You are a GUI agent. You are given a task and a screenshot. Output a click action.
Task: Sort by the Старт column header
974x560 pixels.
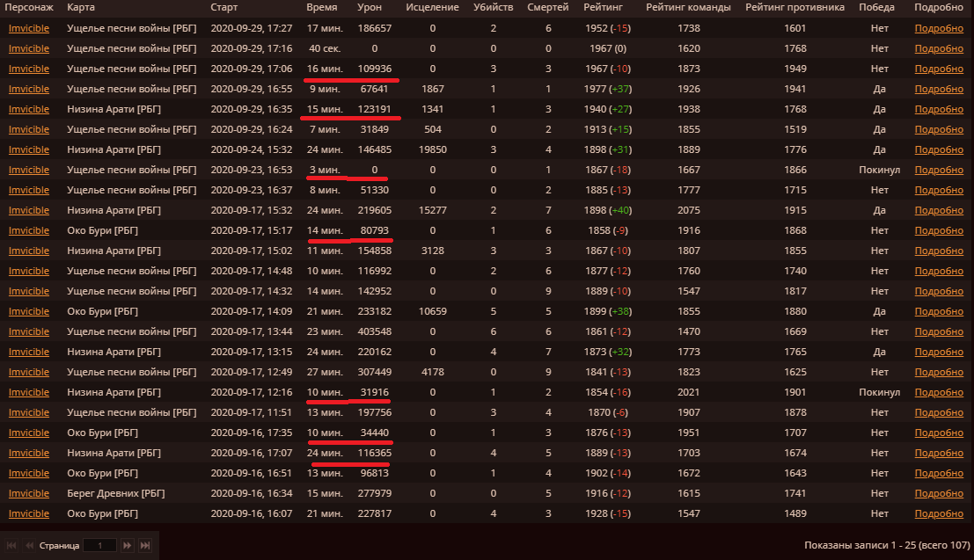[224, 7]
